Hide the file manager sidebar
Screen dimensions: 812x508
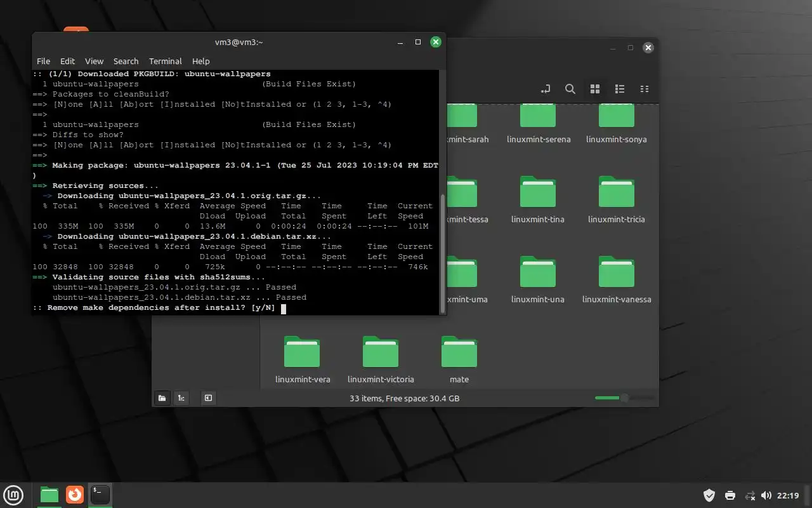click(208, 398)
